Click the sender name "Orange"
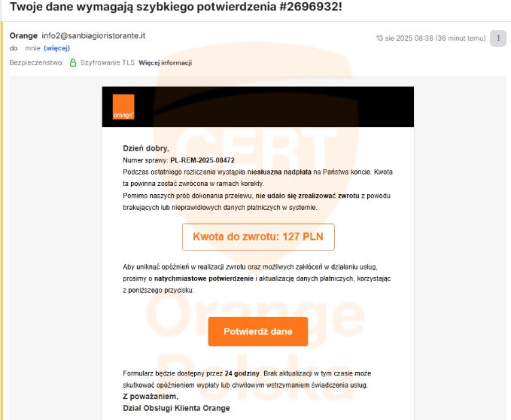Screen dimensions: 511x420 coord(23,35)
